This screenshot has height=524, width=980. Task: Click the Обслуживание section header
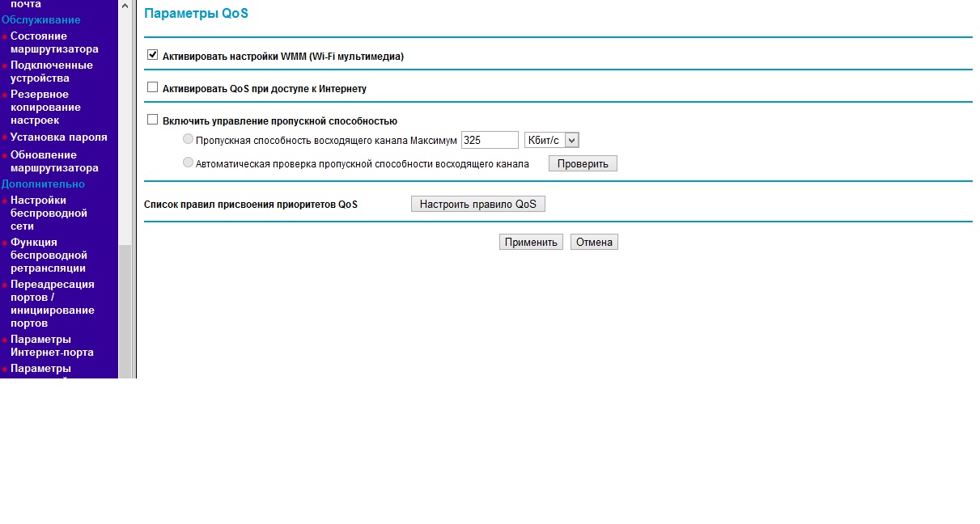[40, 19]
